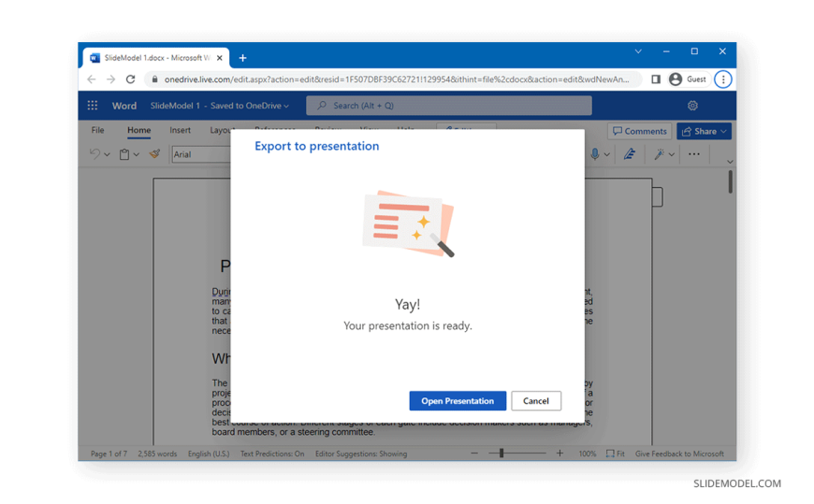Zoom in with the plus button
The image size is (814, 504).
tap(560, 454)
